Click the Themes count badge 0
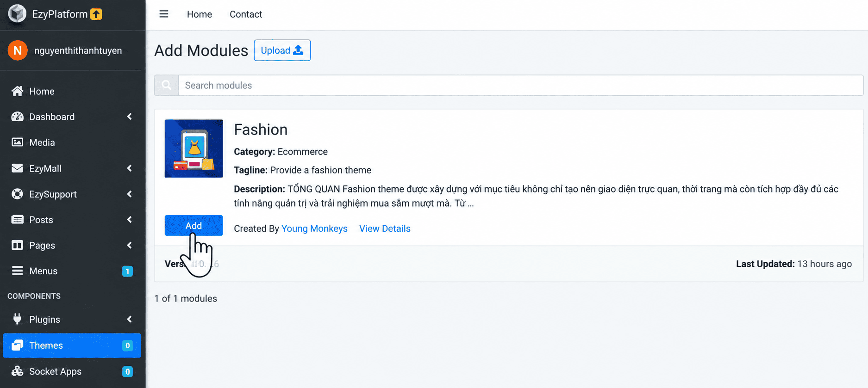Viewport: 868px width, 388px height. 127,345
